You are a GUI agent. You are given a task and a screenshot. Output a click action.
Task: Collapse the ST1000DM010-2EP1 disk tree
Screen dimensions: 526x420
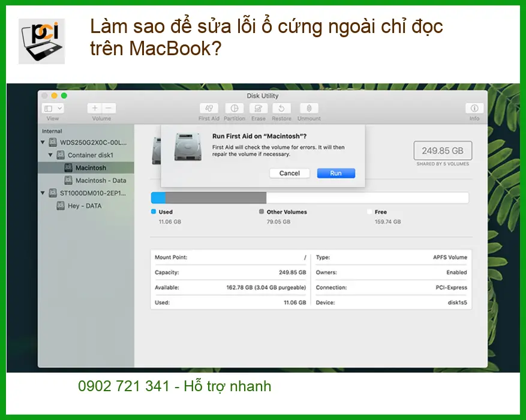[43, 193]
